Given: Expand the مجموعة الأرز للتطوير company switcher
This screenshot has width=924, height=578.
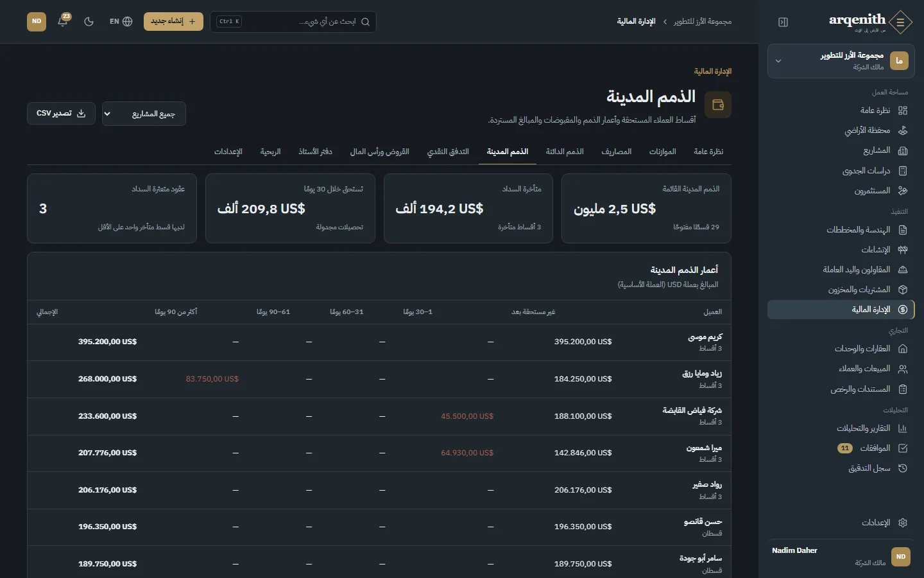Looking at the screenshot, I should [x=841, y=61].
